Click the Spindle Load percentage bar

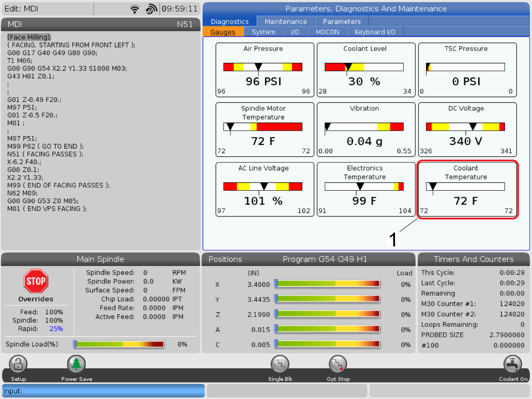point(119,344)
